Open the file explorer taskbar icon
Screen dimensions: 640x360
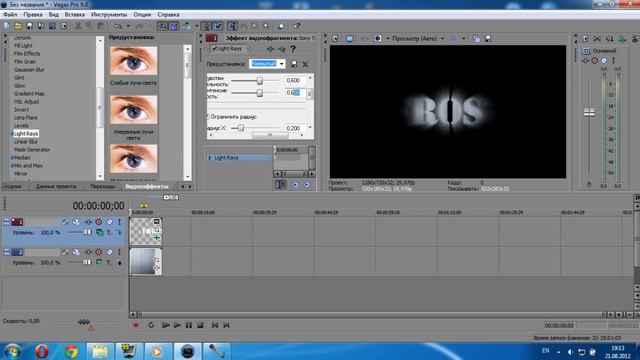(x=100, y=351)
